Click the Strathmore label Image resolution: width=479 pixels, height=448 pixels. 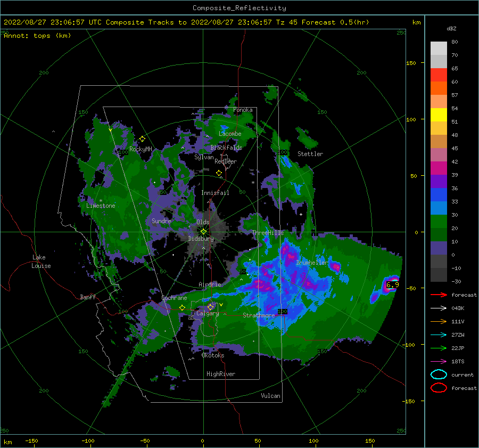click(x=259, y=315)
